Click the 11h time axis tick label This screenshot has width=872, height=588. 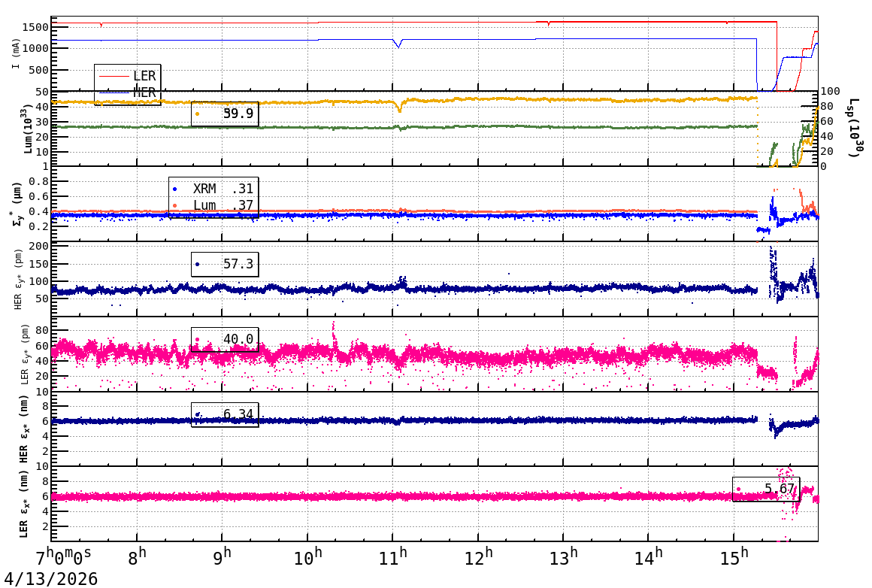393,558
